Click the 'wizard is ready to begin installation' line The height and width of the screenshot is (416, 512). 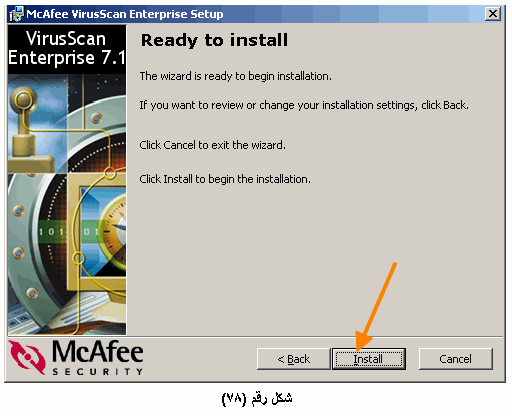[x=236, y=76]
